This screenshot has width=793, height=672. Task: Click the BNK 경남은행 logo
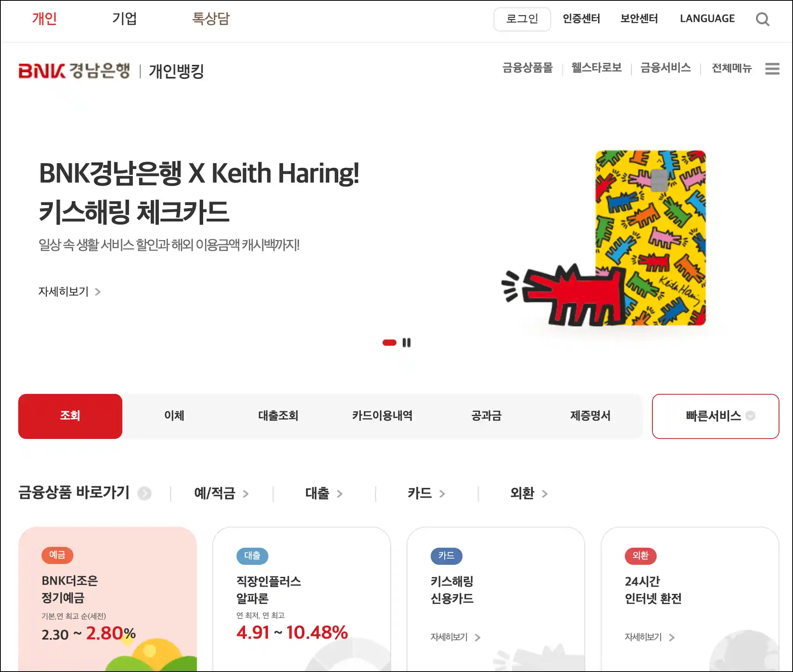click(x=74, y=71)
